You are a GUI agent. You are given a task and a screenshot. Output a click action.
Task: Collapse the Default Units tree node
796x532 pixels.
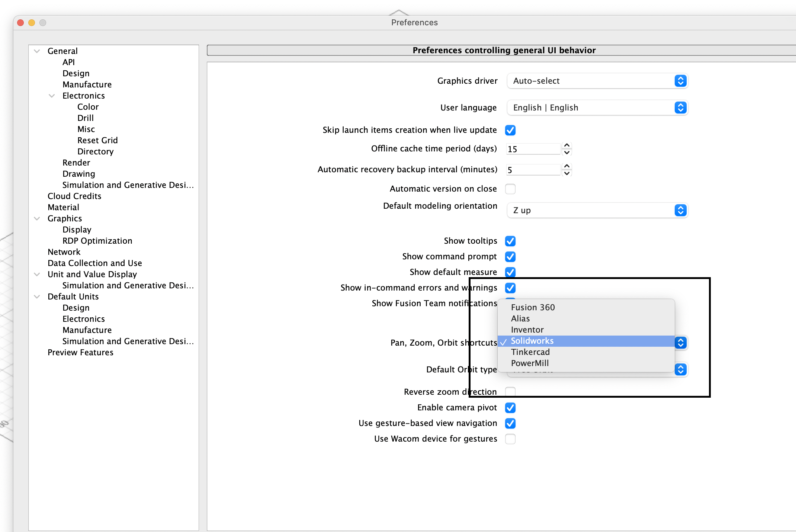(37, 297)
